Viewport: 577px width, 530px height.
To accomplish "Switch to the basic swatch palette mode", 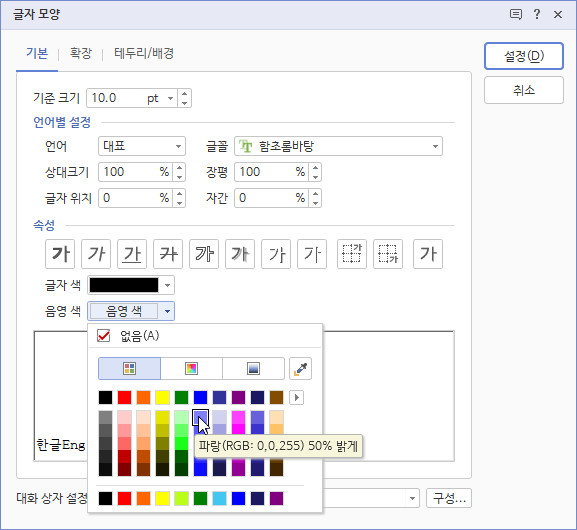I will click(x=129, y=368).
